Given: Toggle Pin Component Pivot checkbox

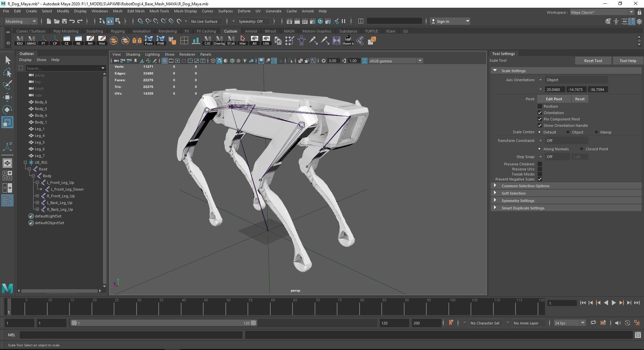Looking at the screenshot, I should [x=540, y=119].
